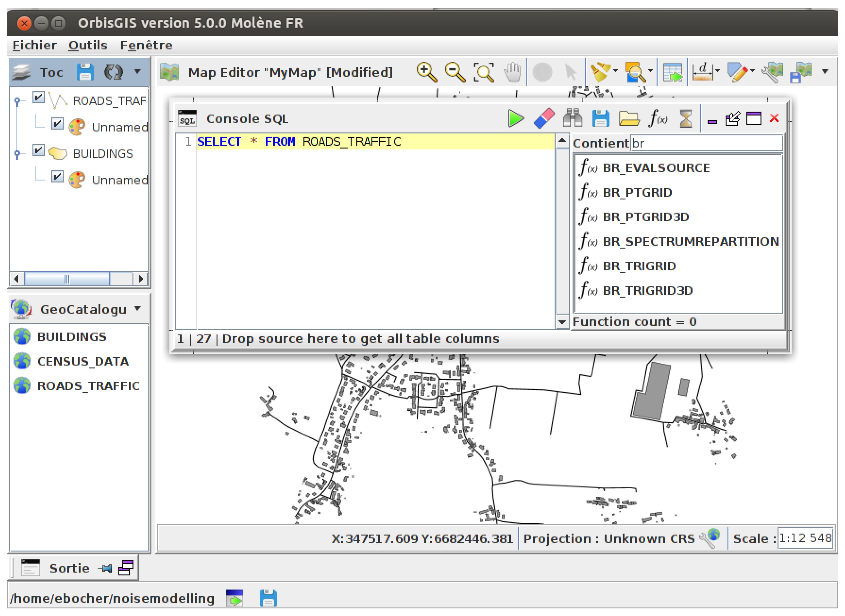Toggle ROADS_TRAFFIC layer visibility checkbox
Screen dimensions: 845x616
[x=38, y=98]
